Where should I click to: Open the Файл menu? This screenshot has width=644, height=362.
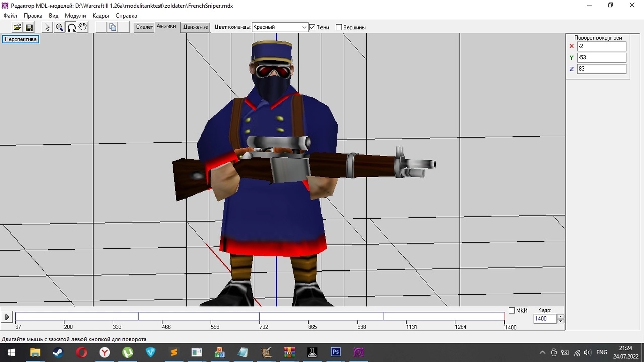click(x=10, y=16)
